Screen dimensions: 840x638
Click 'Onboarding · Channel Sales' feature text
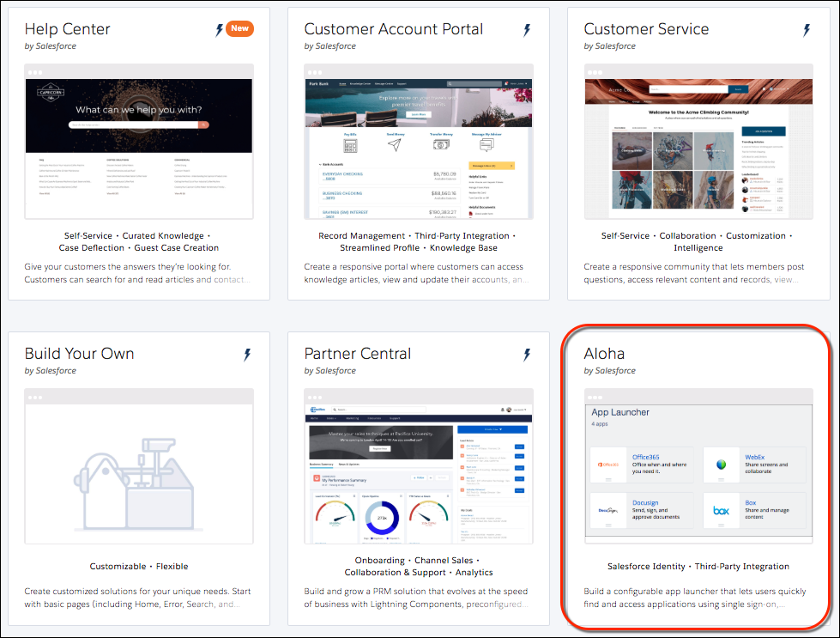point(417,560)
